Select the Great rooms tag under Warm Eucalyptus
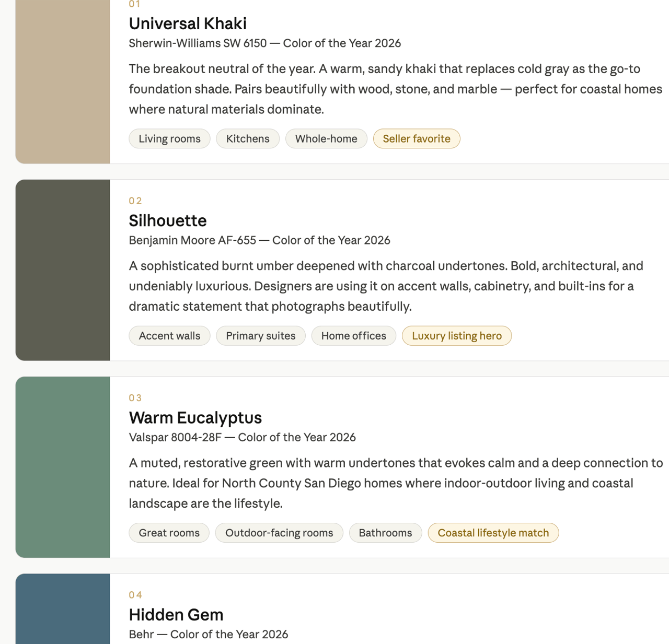 tap(169, 532)
